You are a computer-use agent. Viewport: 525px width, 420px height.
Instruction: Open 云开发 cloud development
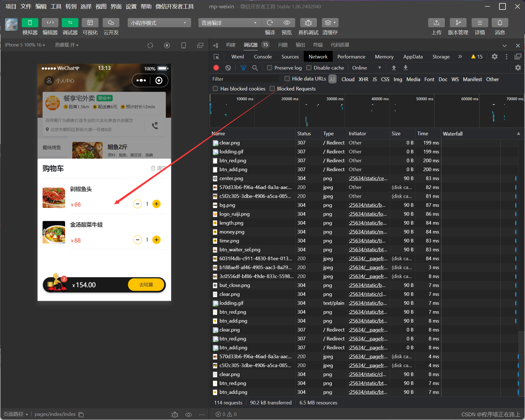tap(111, 23)
